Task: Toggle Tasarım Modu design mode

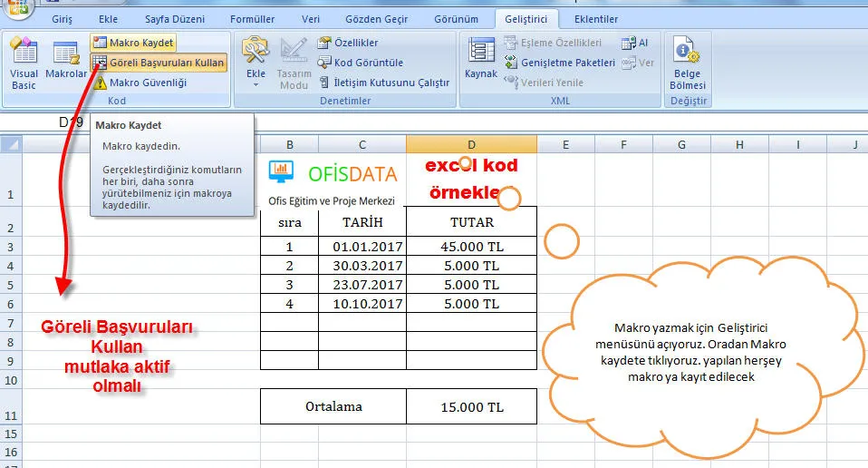Action: [294, 63]
